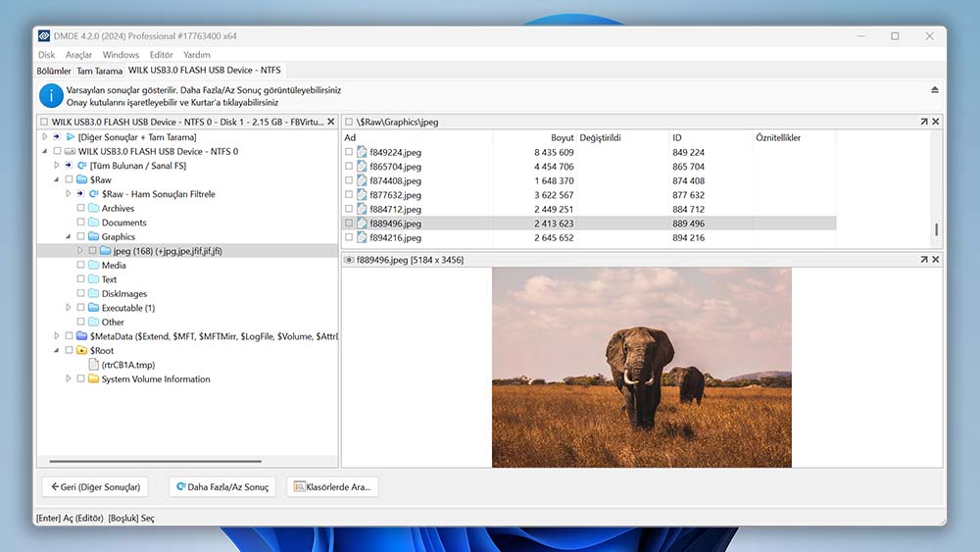The height and width of the screenshot is (552, 980).
Task: Open the Yardım menu
Action: point(197,55)
